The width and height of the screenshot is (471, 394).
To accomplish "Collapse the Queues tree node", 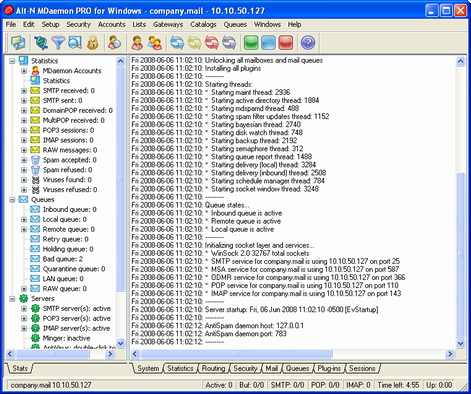I will (12, 200).
